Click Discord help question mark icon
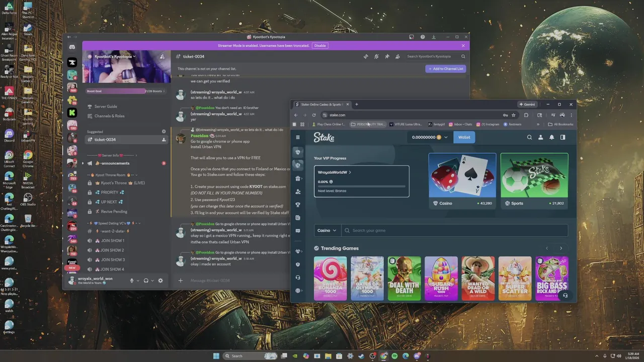This screenshot has width=644, height=362. (x=423, y=37)
